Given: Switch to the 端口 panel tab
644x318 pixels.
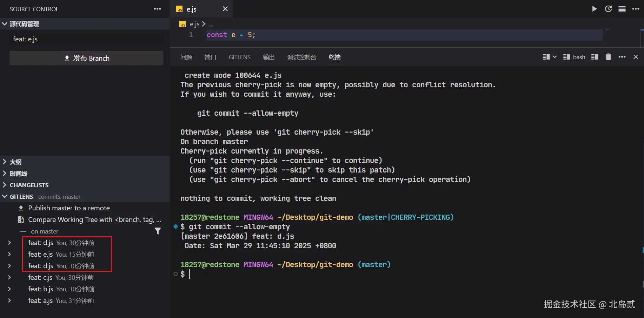Looking at the screenshot, I should pos(210,57).
